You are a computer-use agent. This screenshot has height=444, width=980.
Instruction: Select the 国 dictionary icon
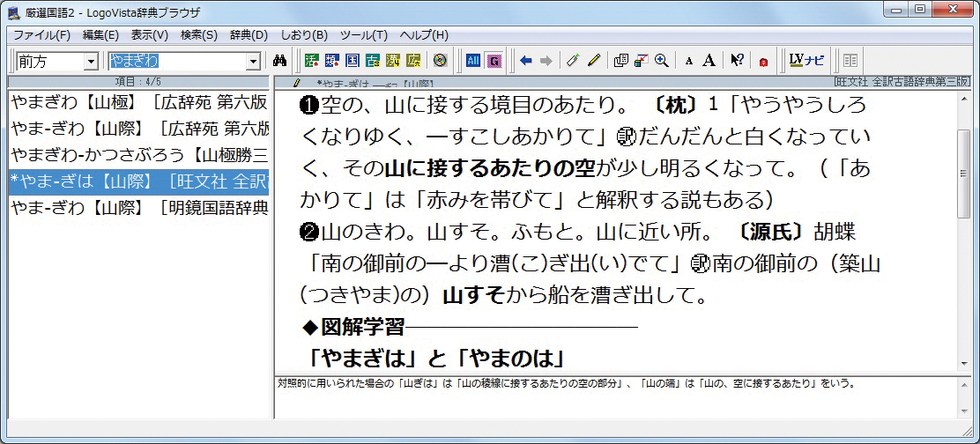pos(352,61)
